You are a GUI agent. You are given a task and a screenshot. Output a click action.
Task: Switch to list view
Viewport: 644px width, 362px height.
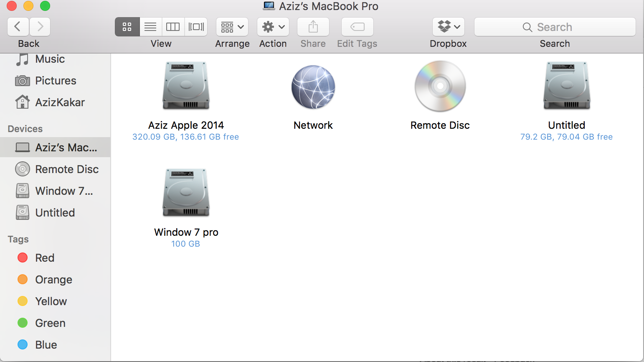150,27
